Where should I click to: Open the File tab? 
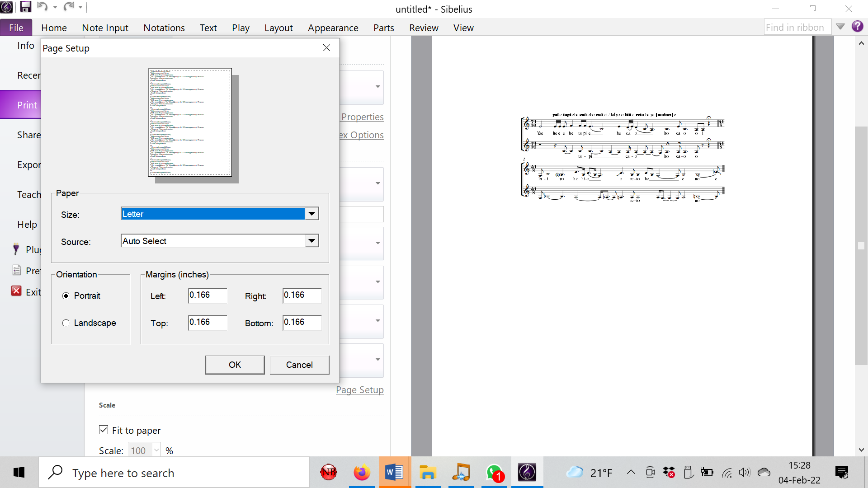pos(16,28)
